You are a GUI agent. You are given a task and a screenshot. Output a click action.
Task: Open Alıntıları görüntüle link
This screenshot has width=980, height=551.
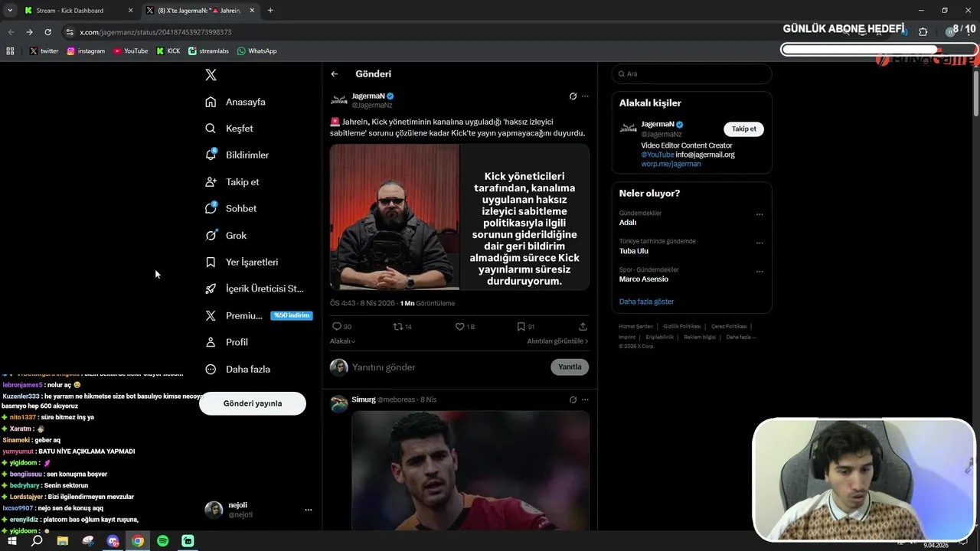[557, 341]
